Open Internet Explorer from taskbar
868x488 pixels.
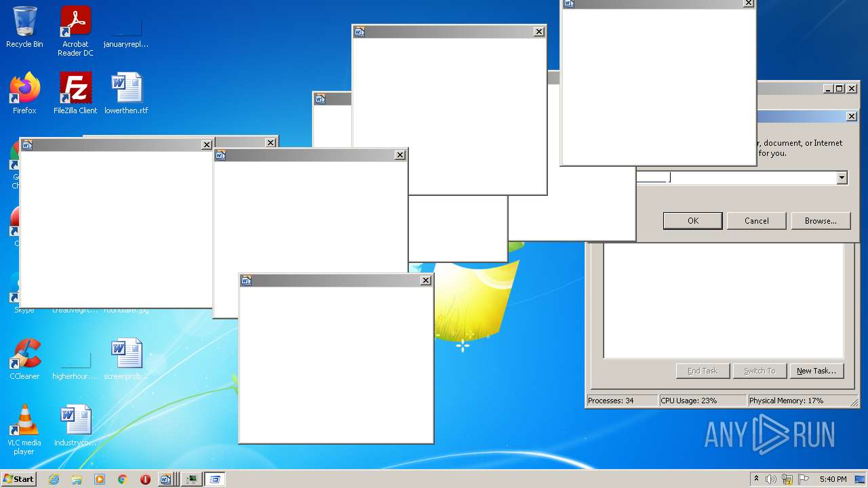click(x=54, y=479)
